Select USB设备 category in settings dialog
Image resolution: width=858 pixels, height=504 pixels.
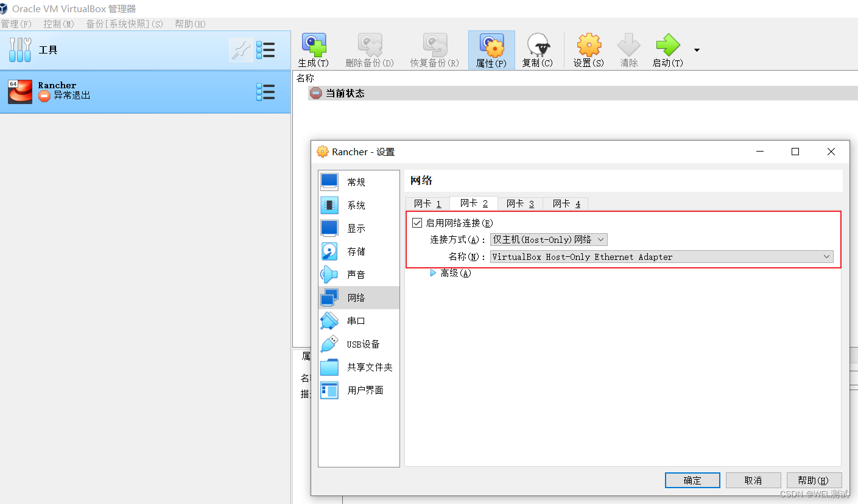[x=359, y=344]
